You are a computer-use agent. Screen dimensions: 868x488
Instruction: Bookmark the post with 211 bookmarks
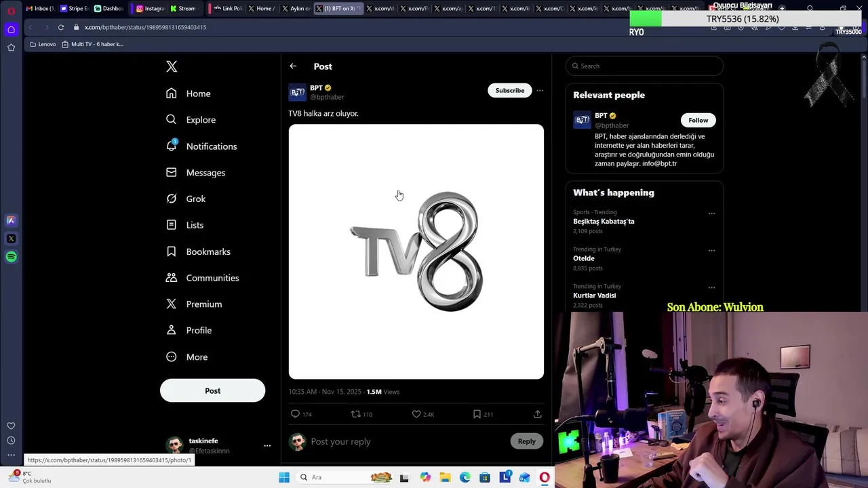(483, 414)
